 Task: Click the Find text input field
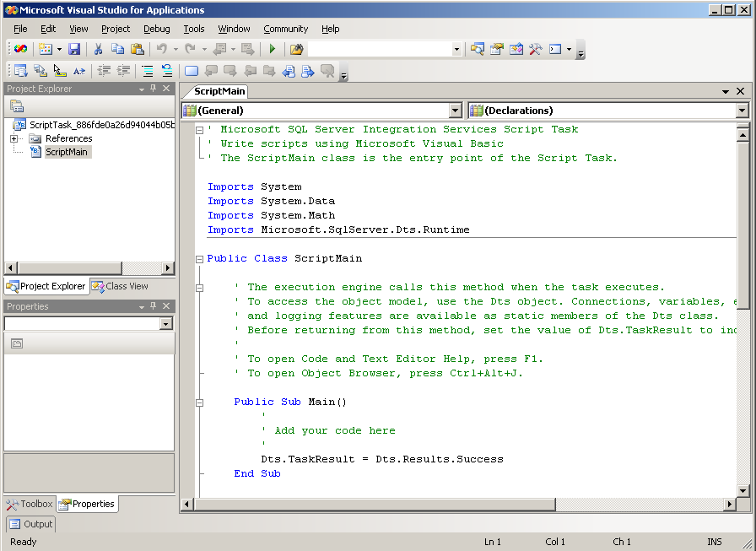[380, 49]
